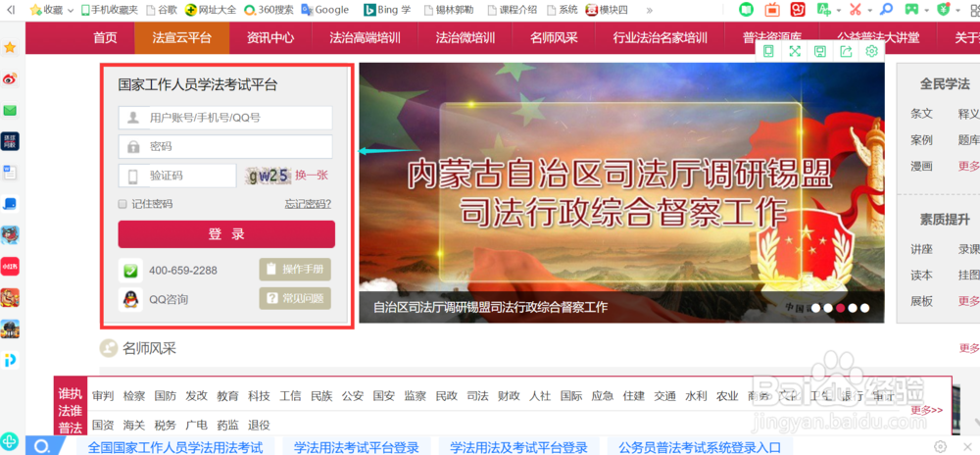This screenshot has width=980, height=455.
Task: Click the 换一张 captcha refresh link
Action: tap(312, 176)
